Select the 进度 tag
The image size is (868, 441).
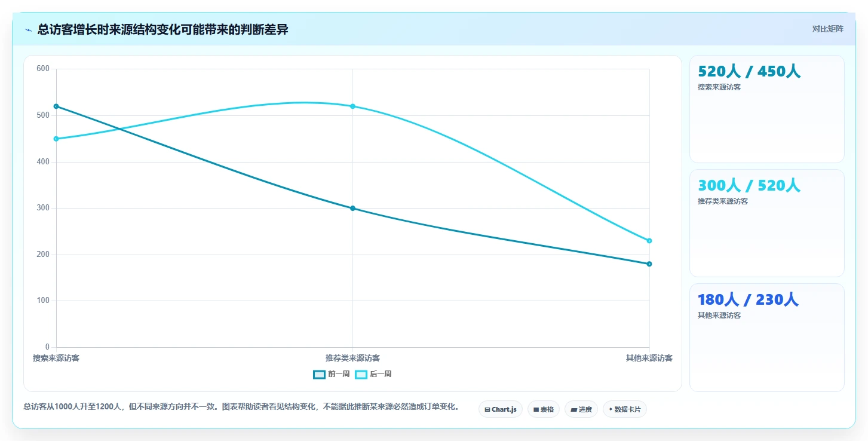click(x=581, y=409)
